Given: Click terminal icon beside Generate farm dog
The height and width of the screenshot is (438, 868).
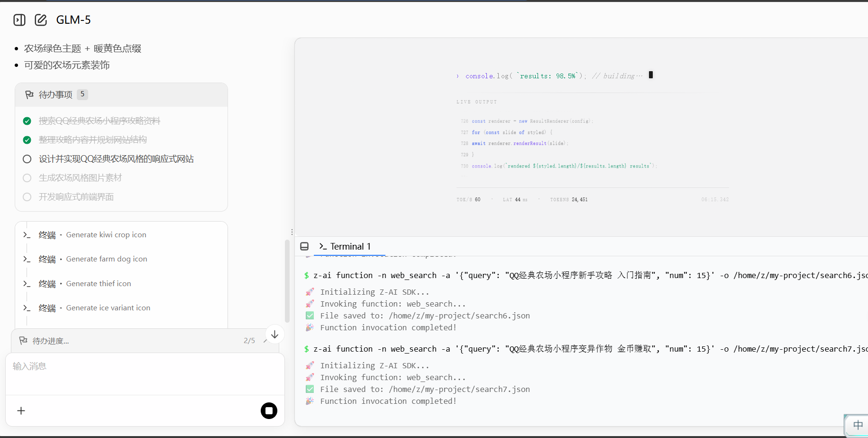Looking at the screenshot, I should point(27,259).
